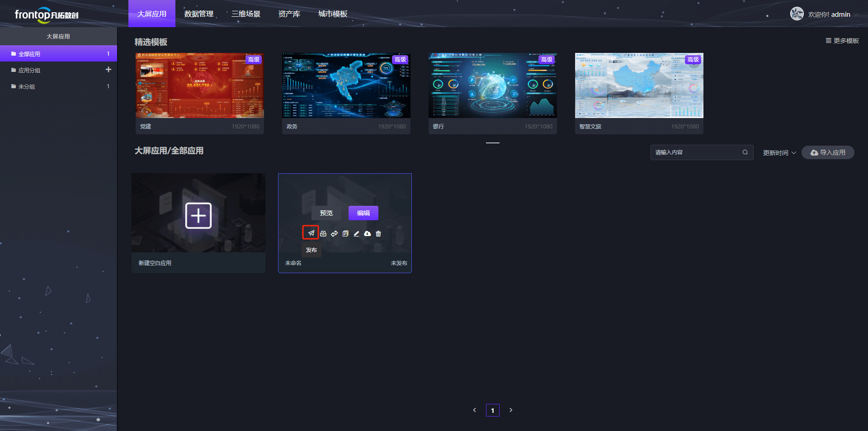
Task: Click the cloud download export icon
Action: click(367, 234)
